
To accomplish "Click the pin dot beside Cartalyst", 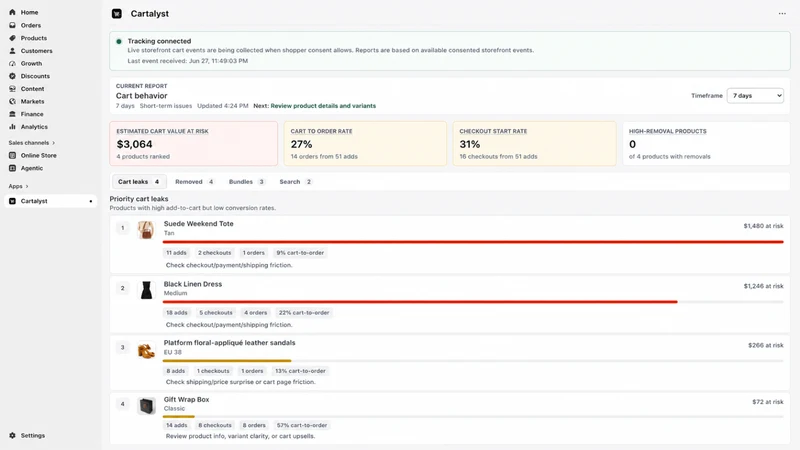I will pos(91,201).
